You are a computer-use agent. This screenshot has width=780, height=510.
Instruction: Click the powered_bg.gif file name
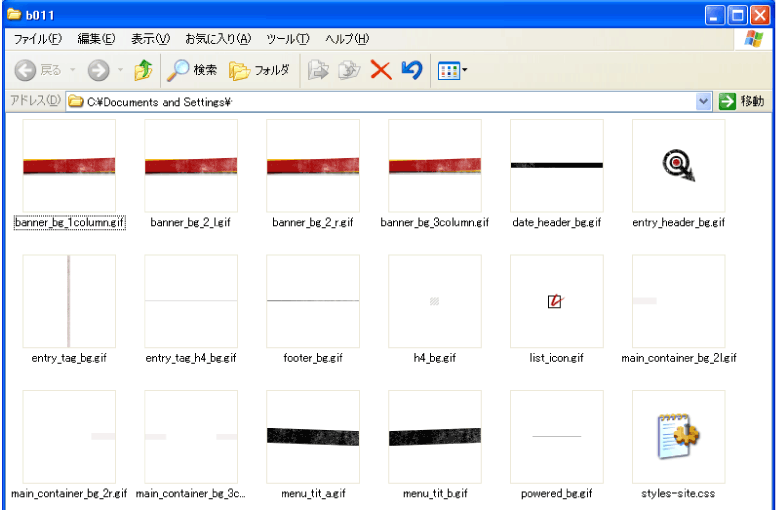click(557, 493)
